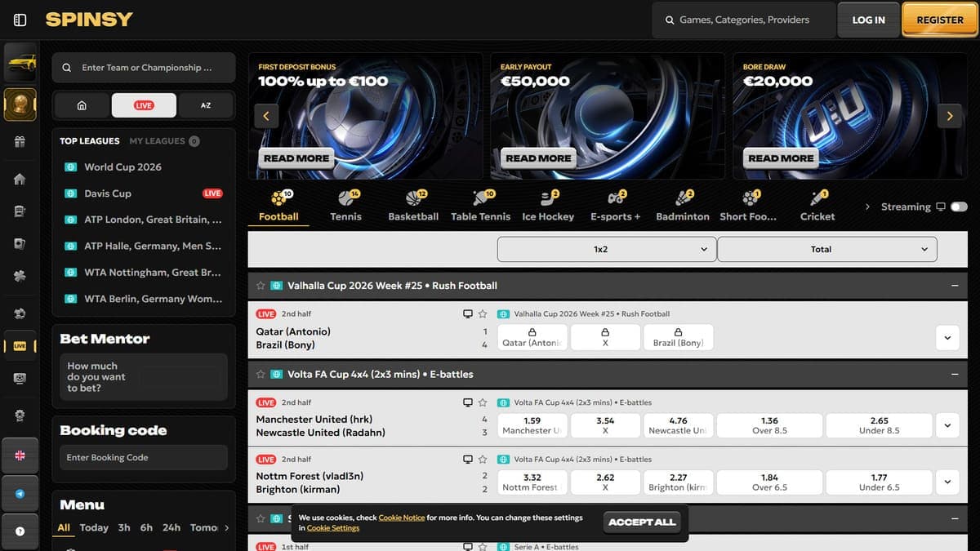Select the Today menu filter
This screenshot has width=980, height=551.
pyautogui.click(x=94, y=527)
